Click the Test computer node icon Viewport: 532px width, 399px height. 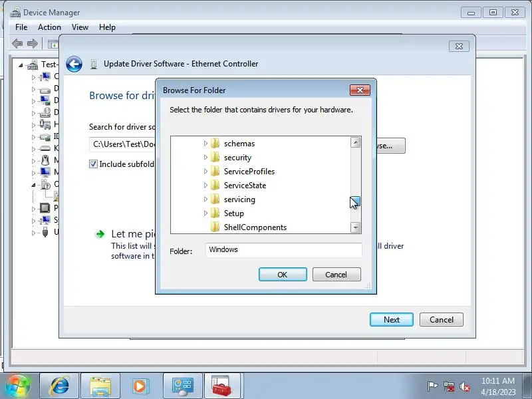click(33, 64)
